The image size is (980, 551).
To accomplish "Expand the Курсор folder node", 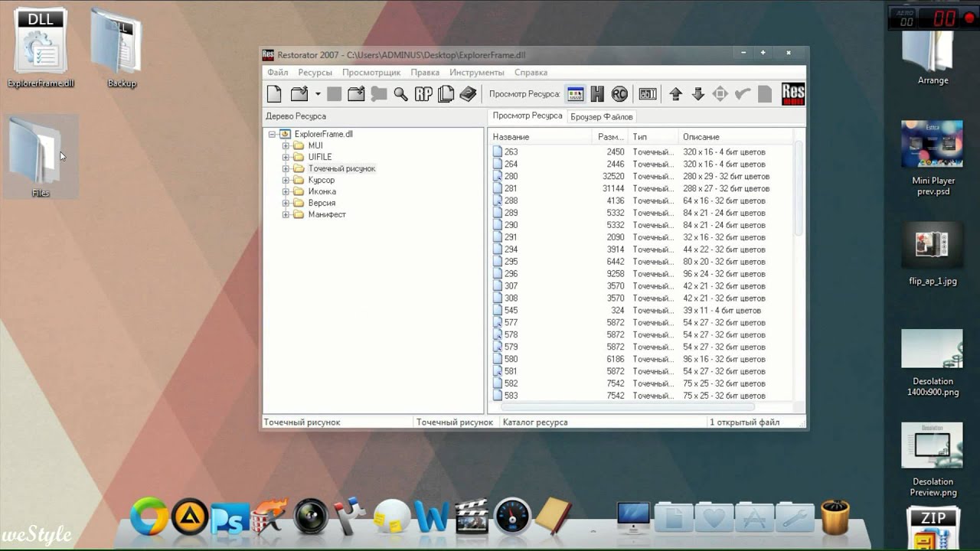I will click(286, 180).
